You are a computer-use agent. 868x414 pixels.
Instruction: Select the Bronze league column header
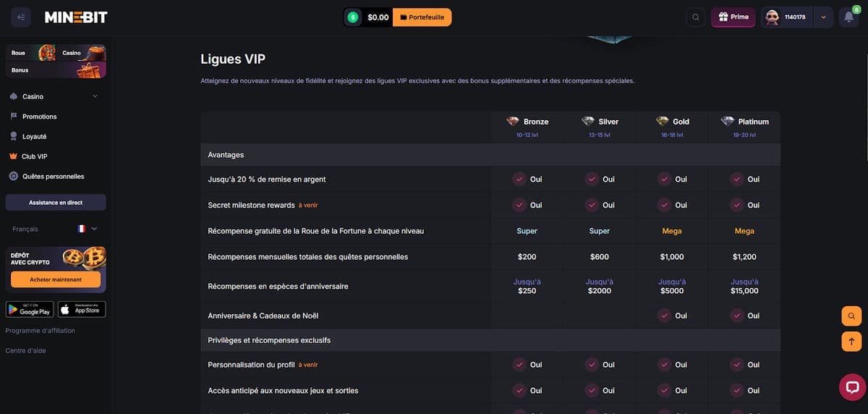(527, 127)
